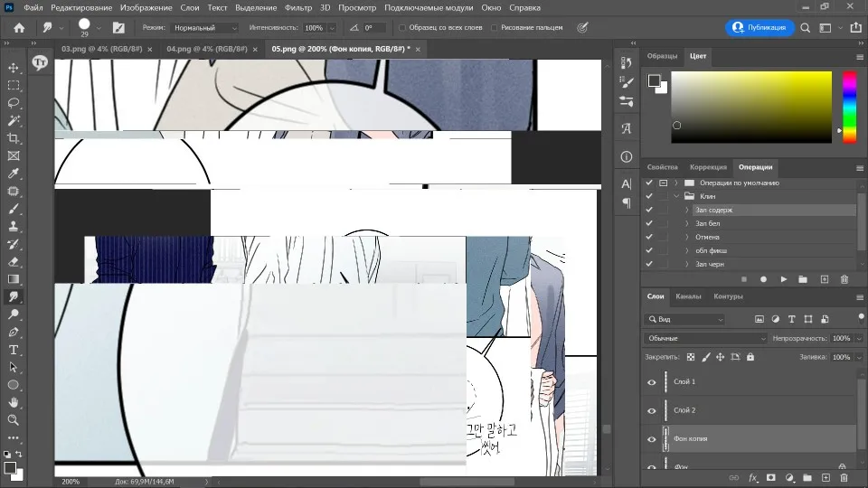Image resolution: width=868 pixels, height=488 pixels.
Task: Pick the Clone Stamp tool
Action: point(14,226)
